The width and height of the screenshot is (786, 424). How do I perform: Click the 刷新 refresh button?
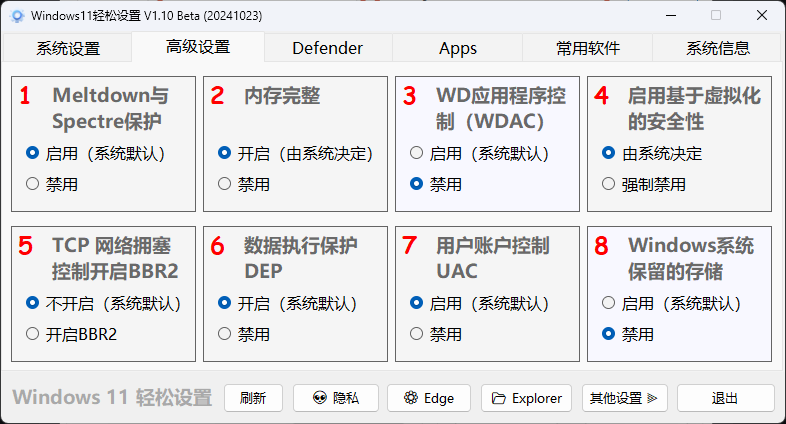coord(253,398)
